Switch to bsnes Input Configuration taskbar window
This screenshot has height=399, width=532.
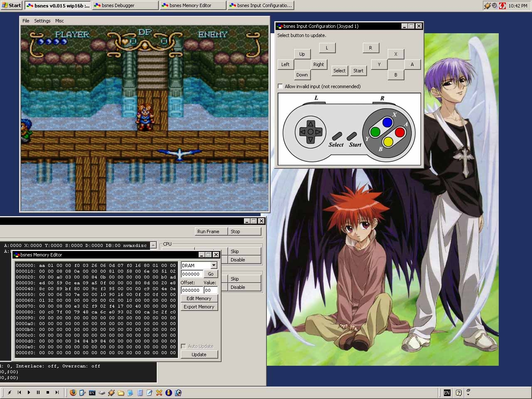click(x=261, y=5)
